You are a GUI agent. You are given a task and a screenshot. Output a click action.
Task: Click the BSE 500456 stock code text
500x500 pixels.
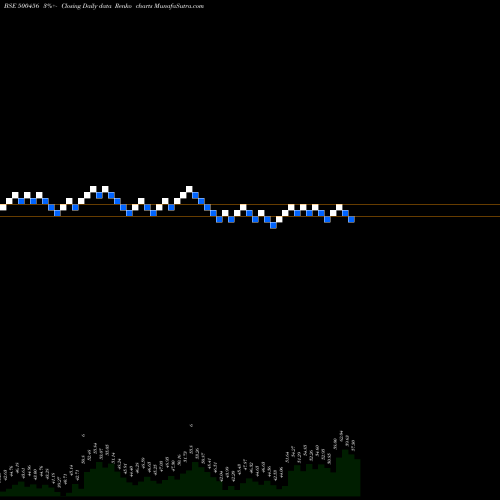click(22, 6)
